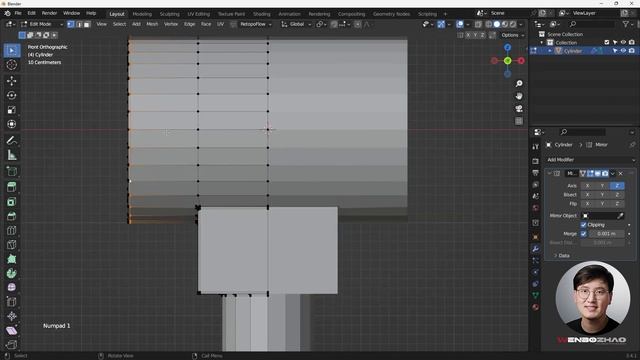Viewport: 640px width, 360px height.
Task: Choose the Bevel tool
Action: pos(12,216)
